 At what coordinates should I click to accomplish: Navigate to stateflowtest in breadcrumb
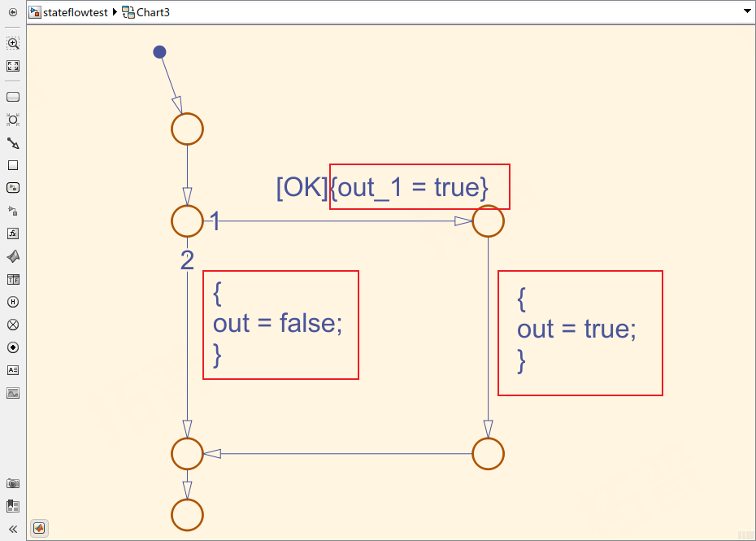75,12
